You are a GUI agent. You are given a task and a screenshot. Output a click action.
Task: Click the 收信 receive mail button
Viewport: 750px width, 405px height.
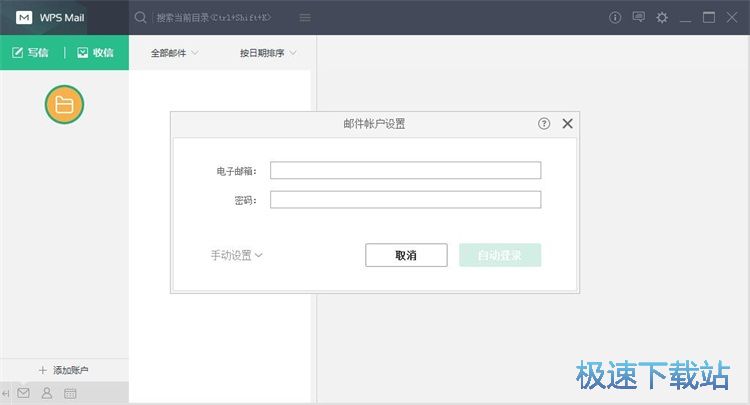(x=96, y=53)
